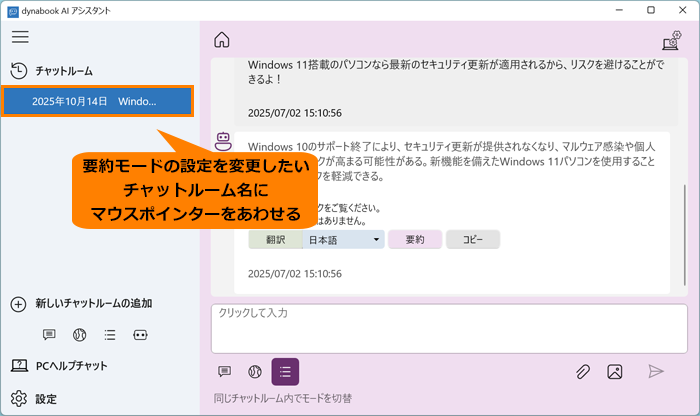Click 同じチャットルーム内でモードを切替 caption

coord(283,398)
